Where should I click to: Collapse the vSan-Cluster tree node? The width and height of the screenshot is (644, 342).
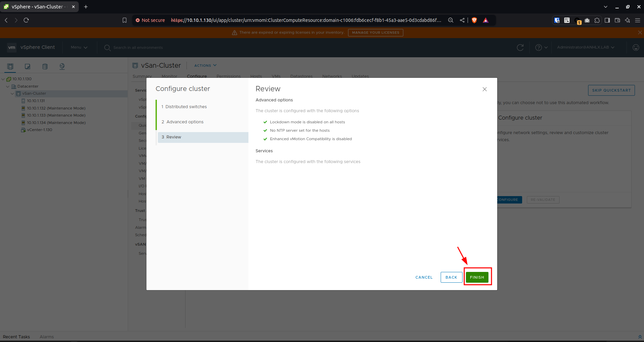click(x=12, y=94)
